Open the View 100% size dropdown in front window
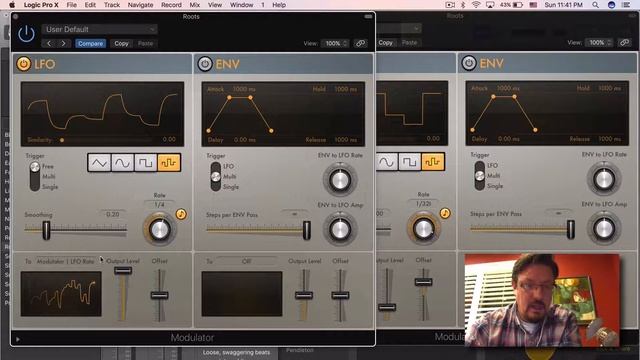 click(335, 43)
